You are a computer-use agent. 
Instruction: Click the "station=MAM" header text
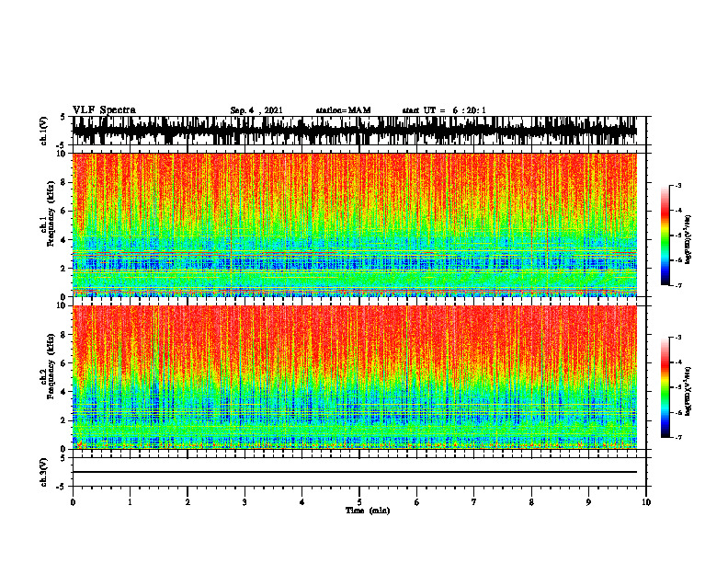(x=343, y=110)
